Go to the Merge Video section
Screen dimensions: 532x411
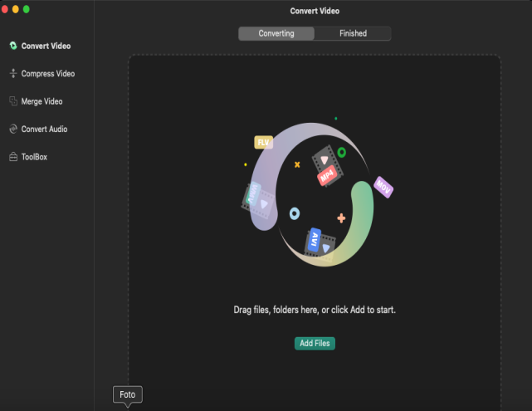click(41, 101)
